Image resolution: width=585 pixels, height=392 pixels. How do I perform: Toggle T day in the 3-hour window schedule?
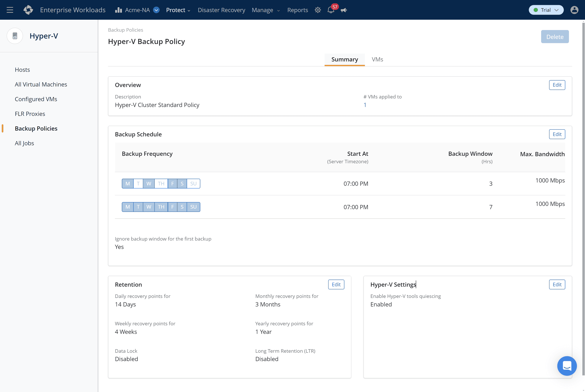(138, 183)
